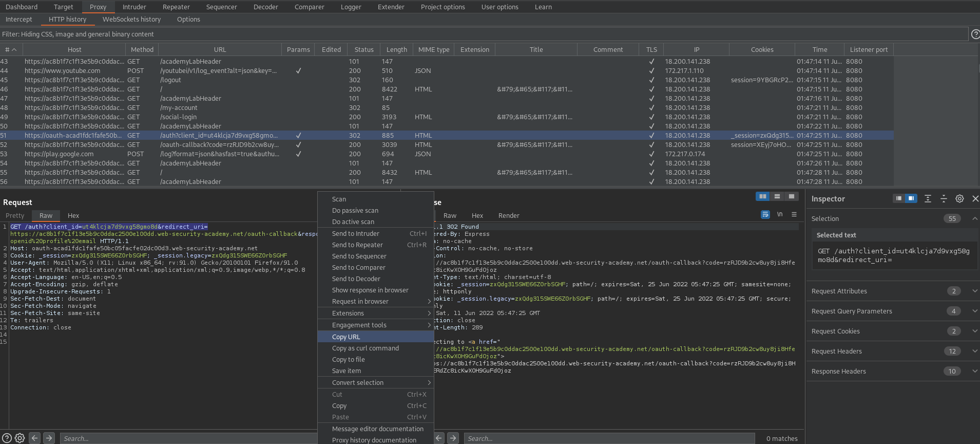Open proxy Options sub-tab
980x444 pixels.
click(188, 19)
